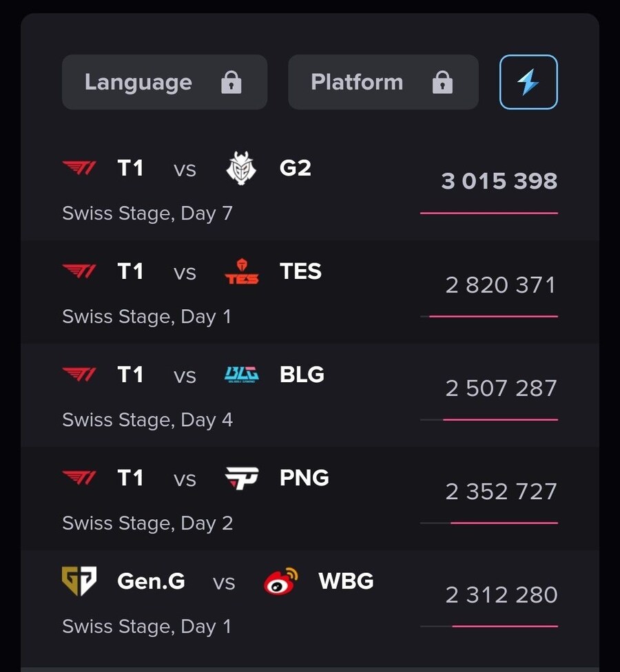Image resolution: width=620 pixels, height=672 pixels.
Task: Click the TES team logo
Action: [242, 271]
